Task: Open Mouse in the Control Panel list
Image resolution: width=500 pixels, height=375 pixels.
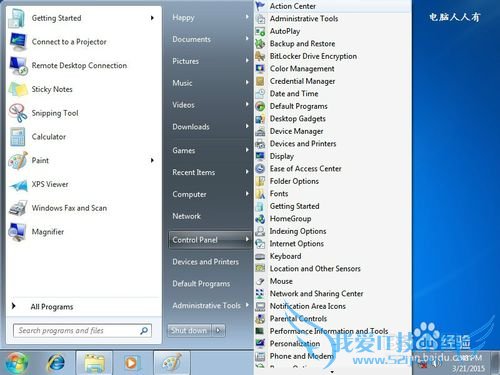Action: tap(281, 281)
